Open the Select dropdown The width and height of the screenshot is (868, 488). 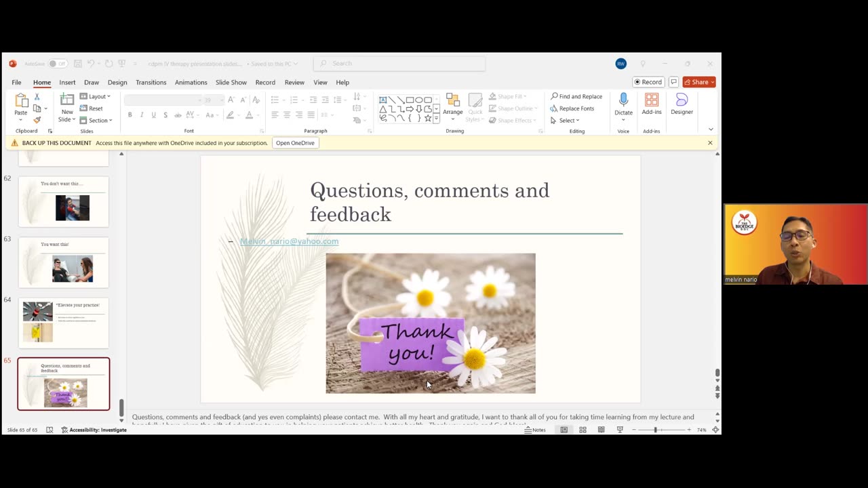pos(565,121)
